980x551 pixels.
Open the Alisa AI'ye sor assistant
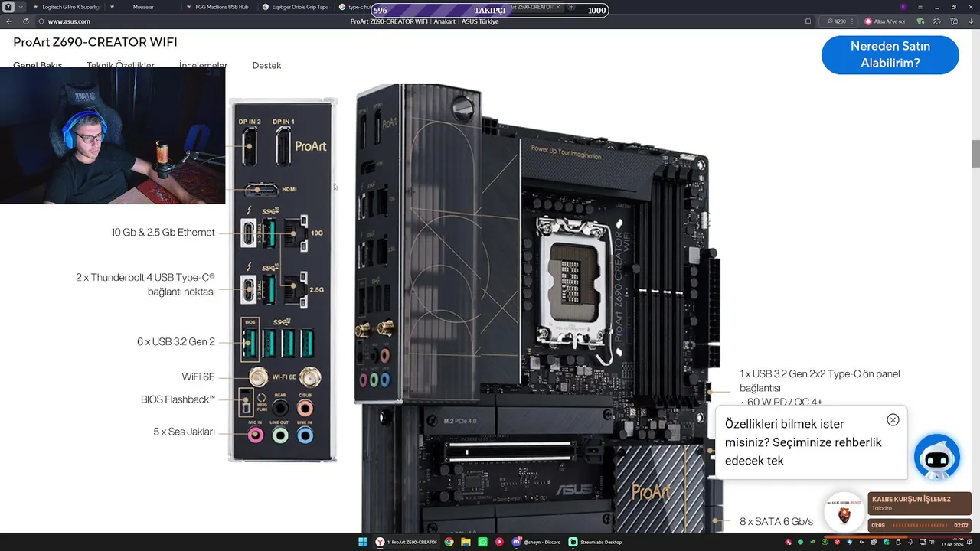[x=884, y=21]
